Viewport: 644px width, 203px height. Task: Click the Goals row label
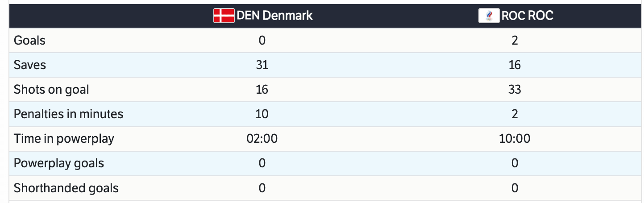pos(30,41)
